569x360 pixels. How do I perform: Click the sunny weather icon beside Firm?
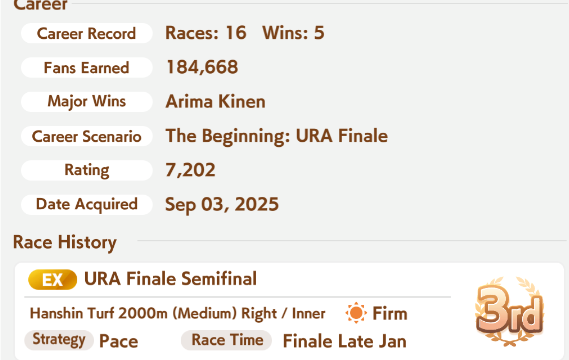pos(356,313)
